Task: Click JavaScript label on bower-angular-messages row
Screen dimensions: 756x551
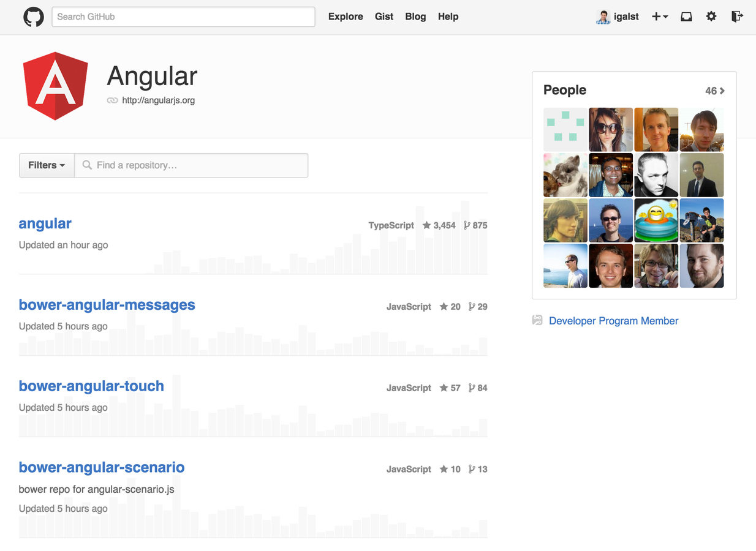Action: tap(409, 307)
